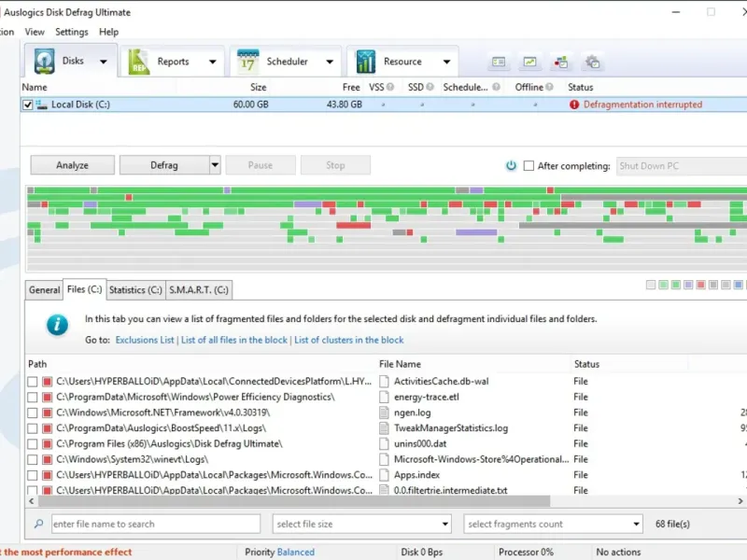Viewport: 747px width, 560px height.
Task: Click the Scheduler calendar icon
Action: coord(247,62)
